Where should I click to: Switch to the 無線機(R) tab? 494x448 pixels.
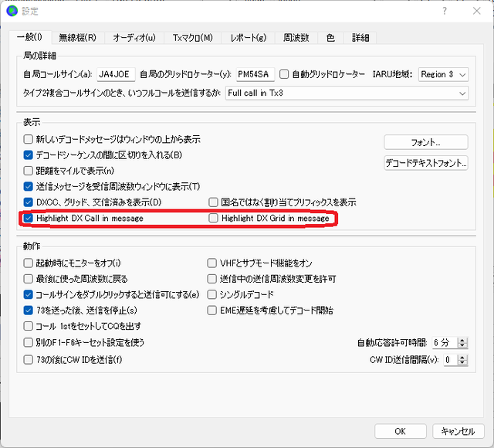click(x=77, y=38)
